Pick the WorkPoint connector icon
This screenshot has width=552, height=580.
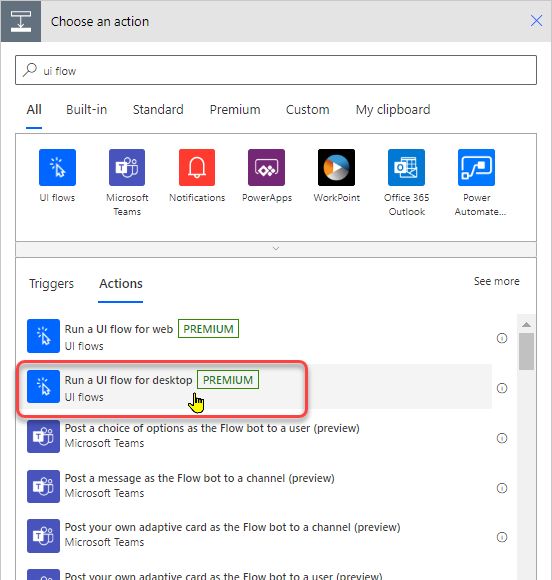click(336, 168)
